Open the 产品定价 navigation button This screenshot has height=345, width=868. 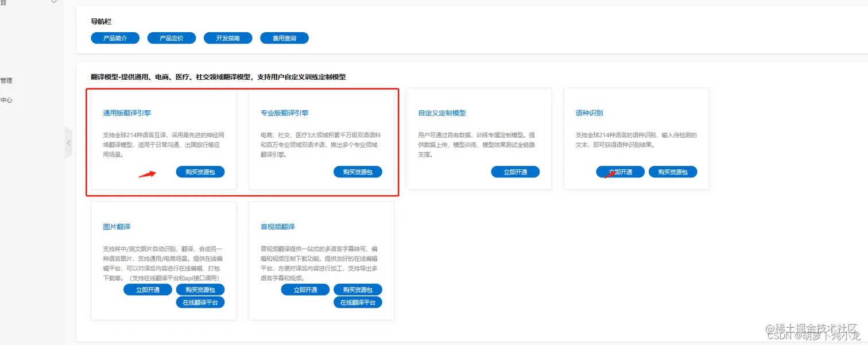(172, 38)
